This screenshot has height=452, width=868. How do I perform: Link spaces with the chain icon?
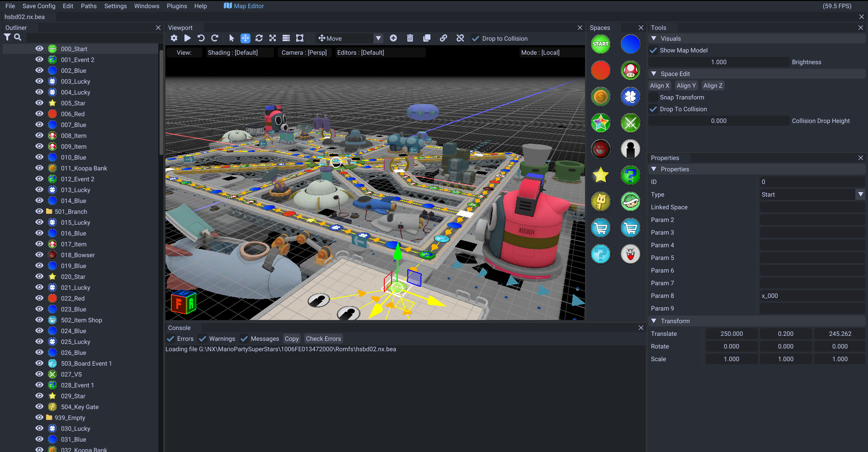443,38
